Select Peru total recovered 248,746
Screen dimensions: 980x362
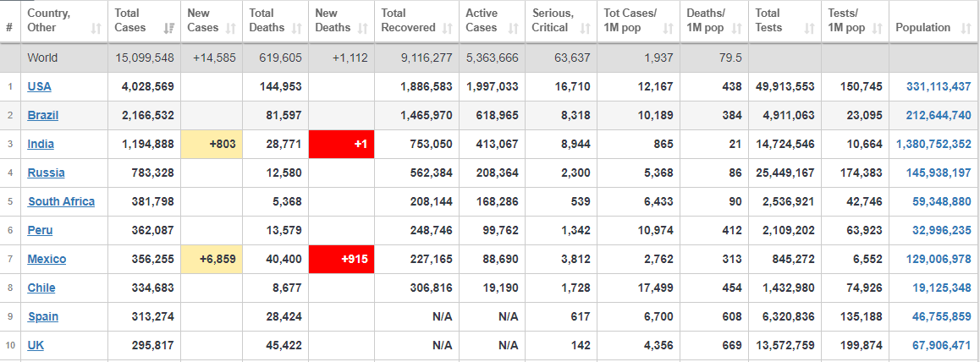click(x=432, y=230)
